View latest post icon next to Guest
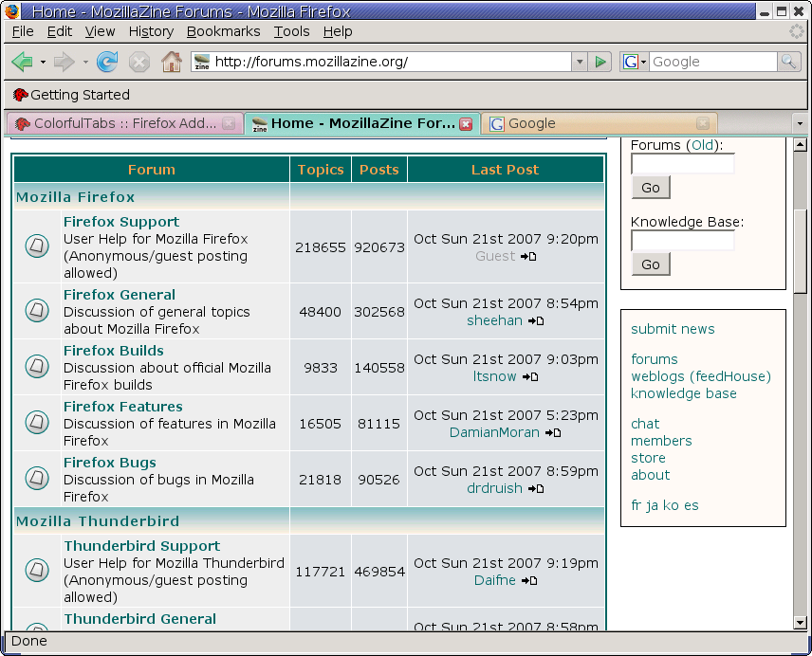Screen dimensions: 812x656 [528, 257]
